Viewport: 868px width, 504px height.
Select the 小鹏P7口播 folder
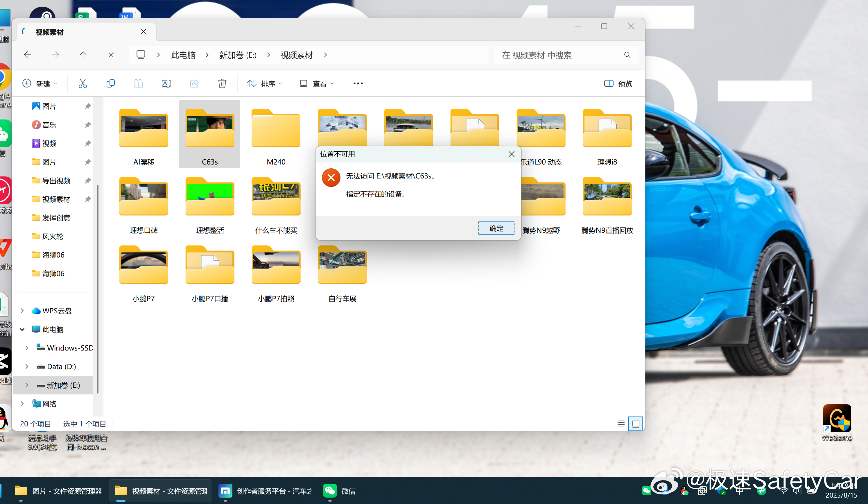click(210, 271)
